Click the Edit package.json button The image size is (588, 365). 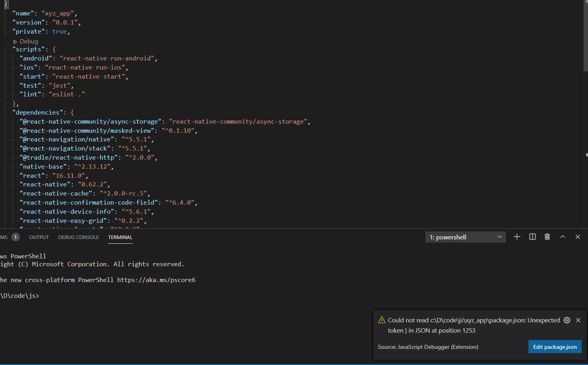click(x=554, y=346)
